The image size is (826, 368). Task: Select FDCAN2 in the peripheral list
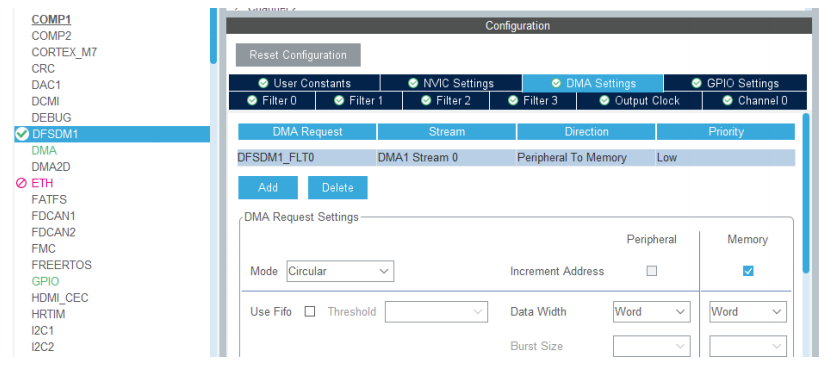(53, 232)
